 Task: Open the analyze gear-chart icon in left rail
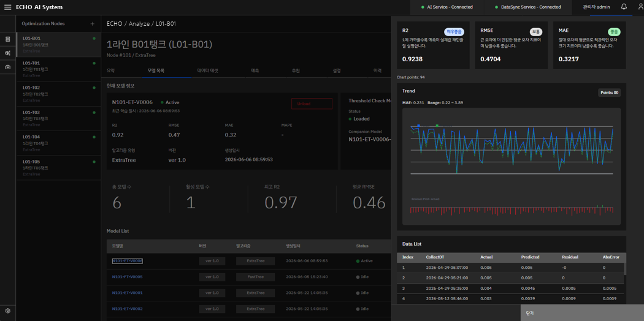8,53
